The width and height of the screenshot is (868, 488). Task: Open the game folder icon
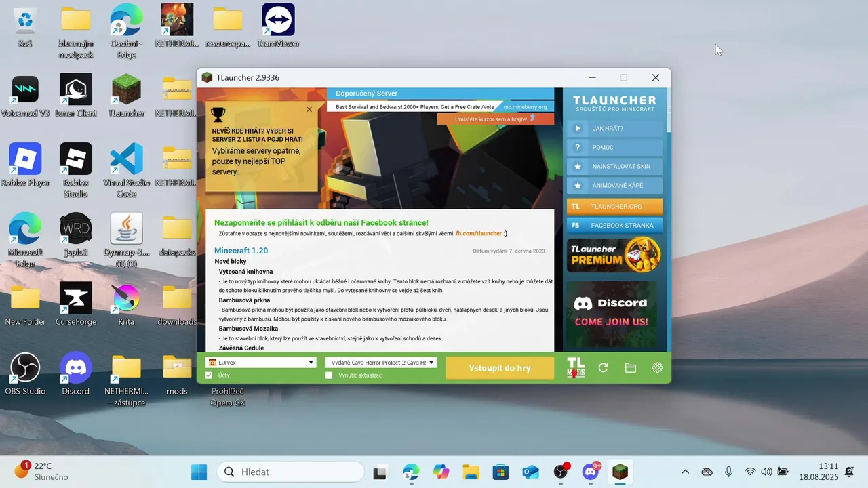pyautogui.click(x=630, y=368)
